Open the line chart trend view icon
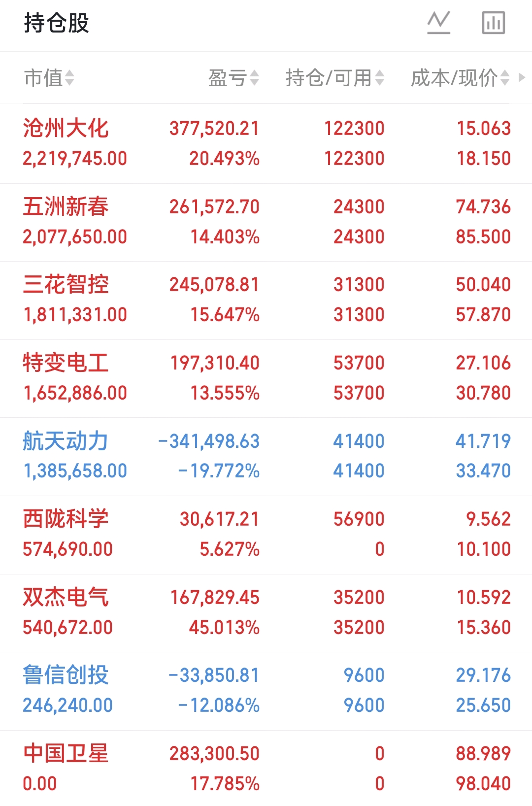 click(438, 23)
